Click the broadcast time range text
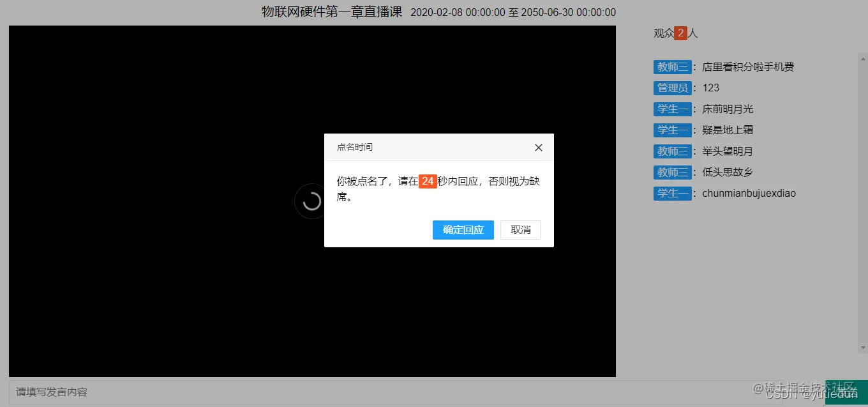Image resolution: width=868 pixels, height=407 pixels. coord(513,12)
